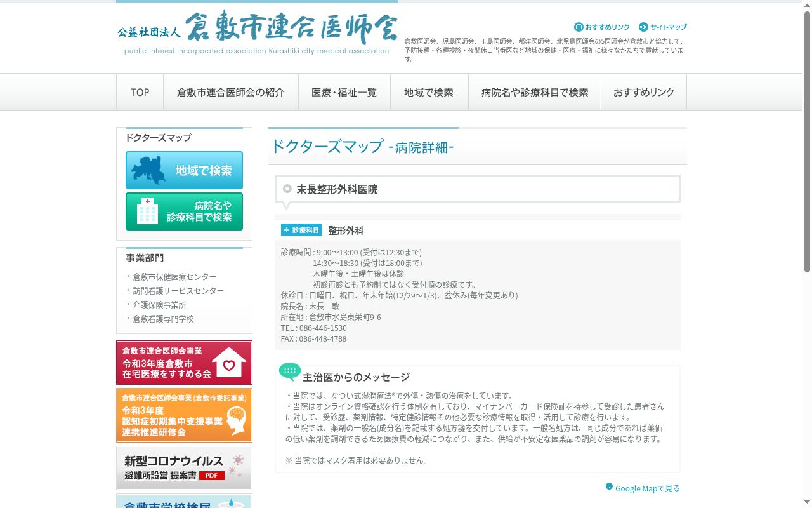Click the page vertical scrollbar thumb
This screenshot has width=812, height=508.
(807, 141)
